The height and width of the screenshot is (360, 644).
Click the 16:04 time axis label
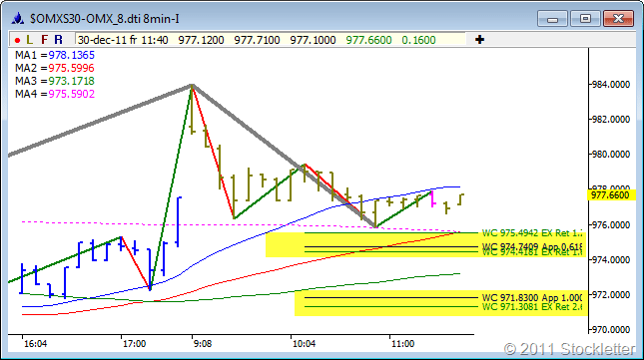(x=35, y=344)
